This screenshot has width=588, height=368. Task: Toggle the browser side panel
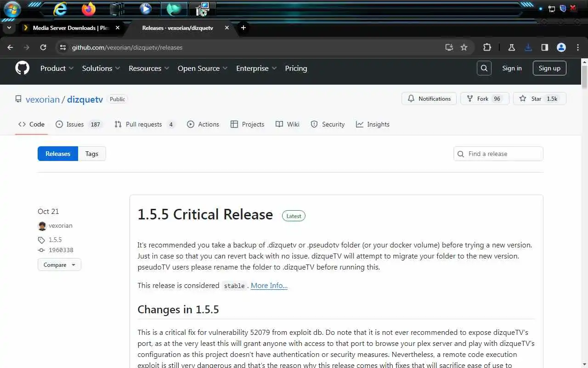(x=545, y=47)
